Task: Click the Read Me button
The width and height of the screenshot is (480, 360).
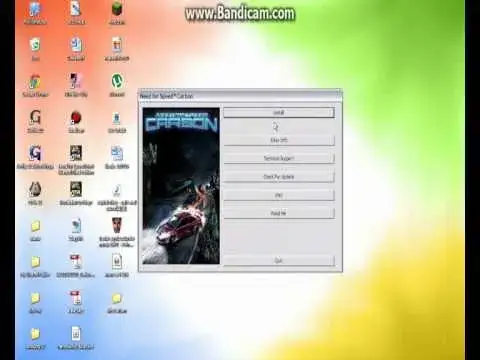Action: 279,213
